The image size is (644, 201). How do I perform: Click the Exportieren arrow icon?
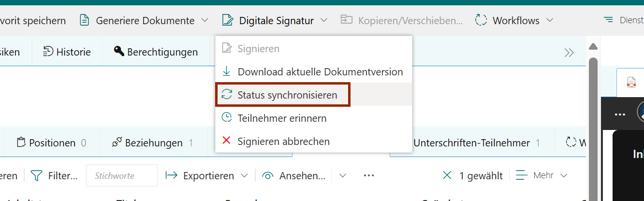pyautogui.click(x=172, y=176)
